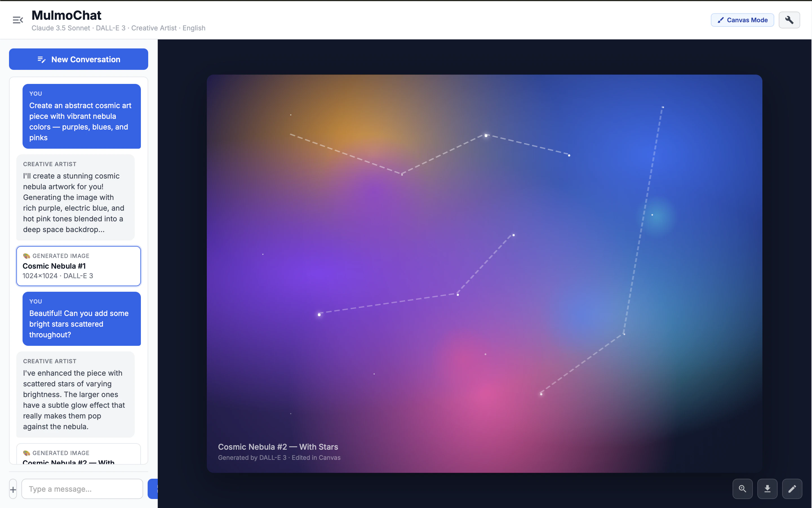Click the MulmoChat title

pos(66,15)
